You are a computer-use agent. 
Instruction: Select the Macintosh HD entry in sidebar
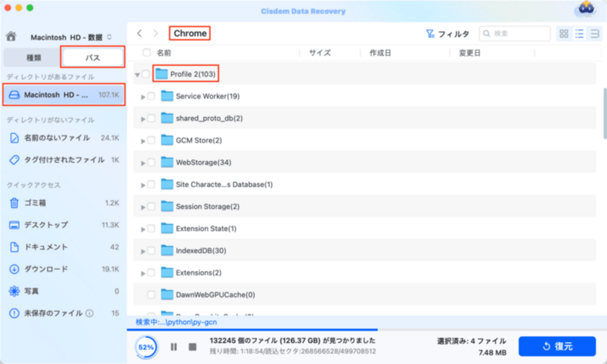click(64, 95)
